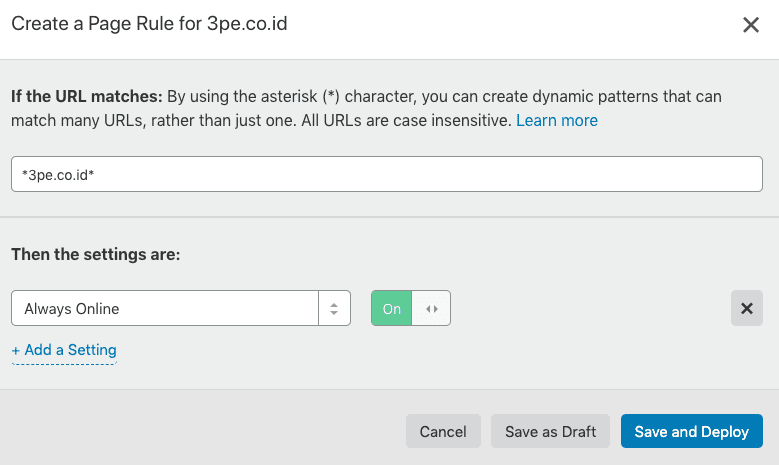Click the dialog title Create a Page Rule

coord(149,24)
